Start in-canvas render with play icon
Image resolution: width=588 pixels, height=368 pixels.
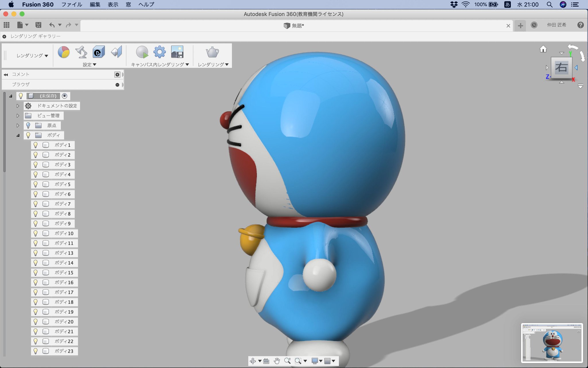142,52
